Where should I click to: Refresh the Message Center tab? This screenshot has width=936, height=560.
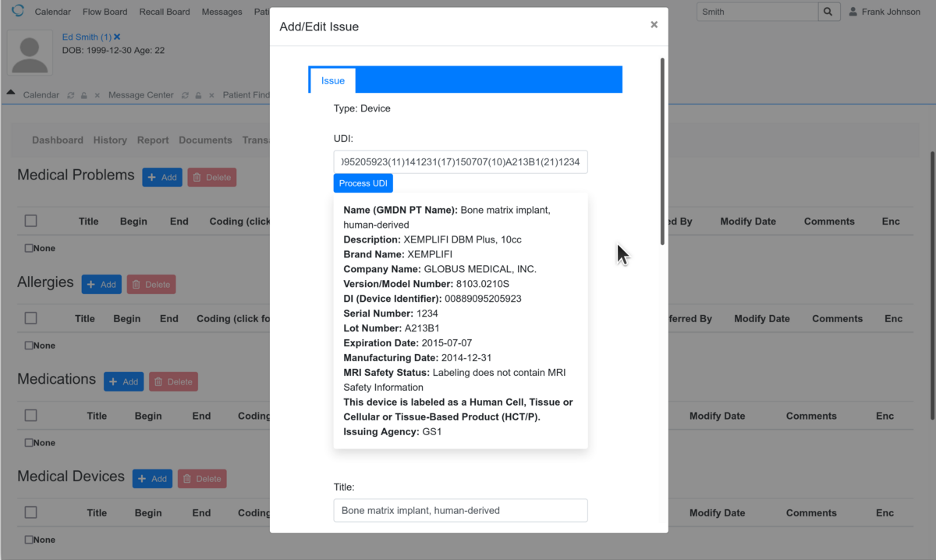(x=186, y=95)
